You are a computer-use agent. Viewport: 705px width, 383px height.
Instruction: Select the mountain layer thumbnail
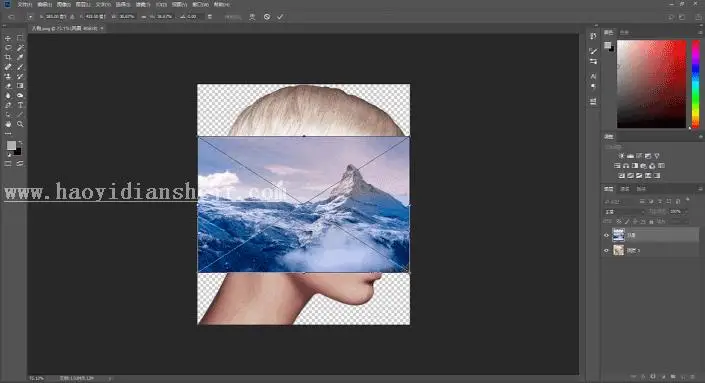tap(619, 235)
